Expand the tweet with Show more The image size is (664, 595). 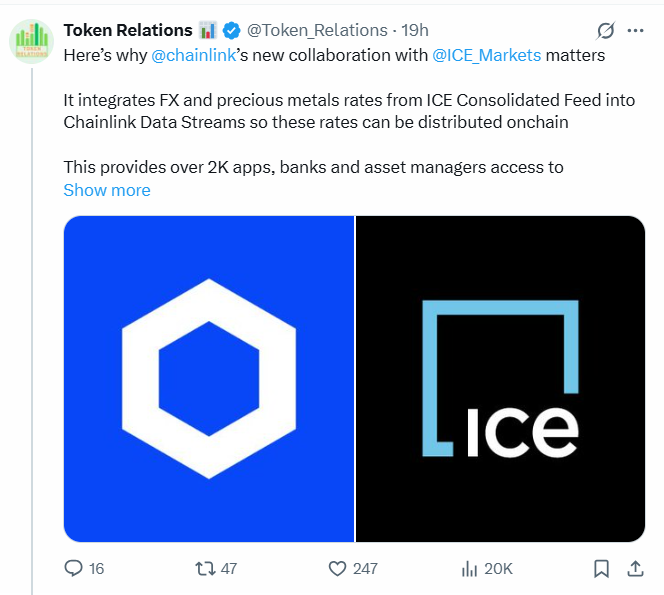point(107,190)
